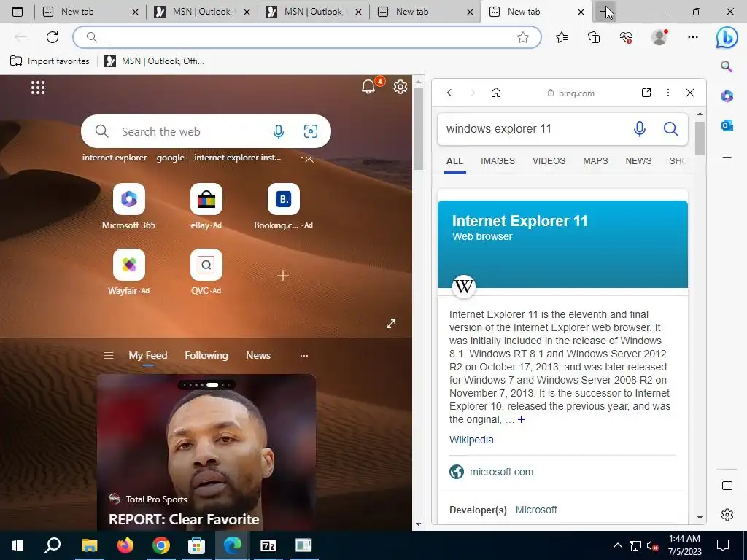Select the News feed tab
This screenshot has width=747, height=560.
[x=258, y=356]
